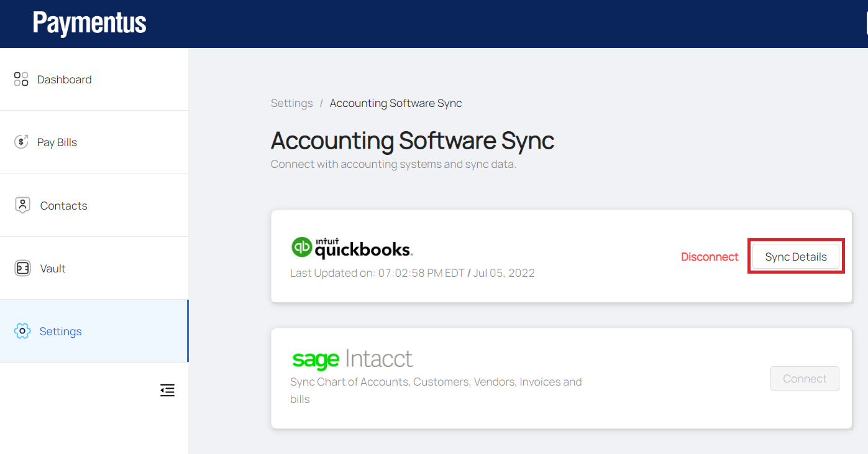Click the Settings gear icon
Screen dimensions: 868x454
pyautogui.click(x=22, y=331)
